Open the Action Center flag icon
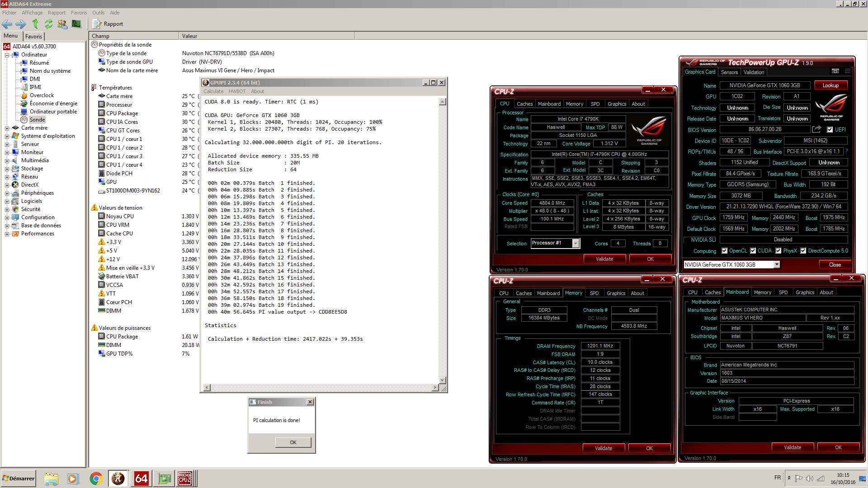This screenshot has width=868, height=488. click(798, 479)
